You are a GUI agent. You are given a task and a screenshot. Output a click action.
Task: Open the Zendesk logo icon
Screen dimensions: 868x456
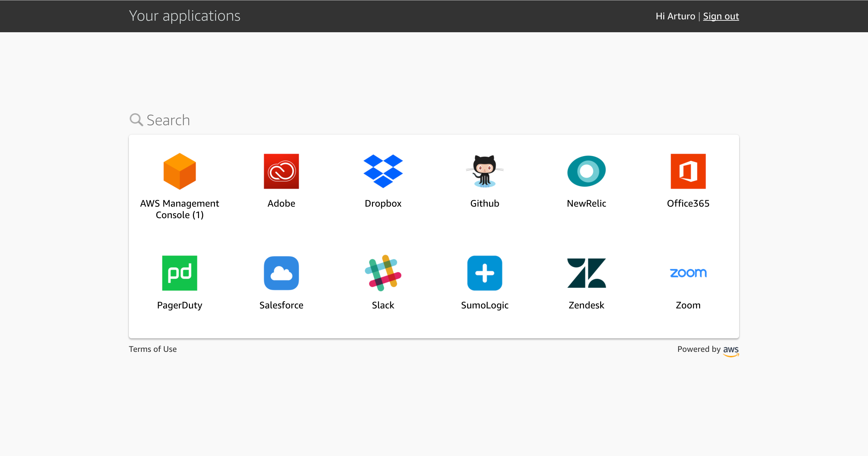[587, 273]
